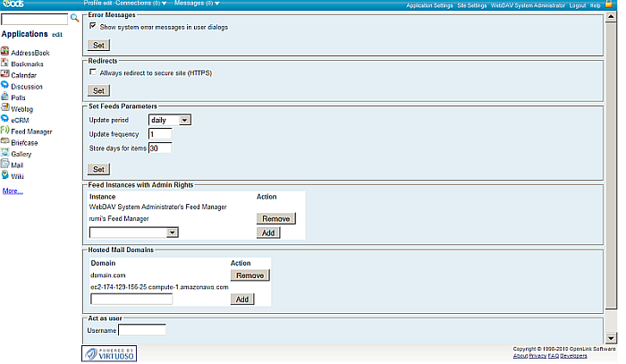Open Bookmarks via its sidebar icon

[x=5, y=64]
